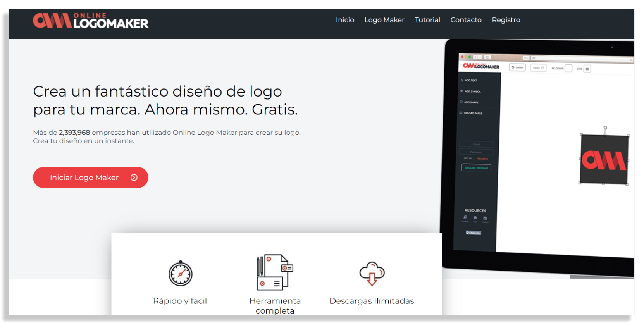Click the cloud download icon above Descargas

(372, 274)
